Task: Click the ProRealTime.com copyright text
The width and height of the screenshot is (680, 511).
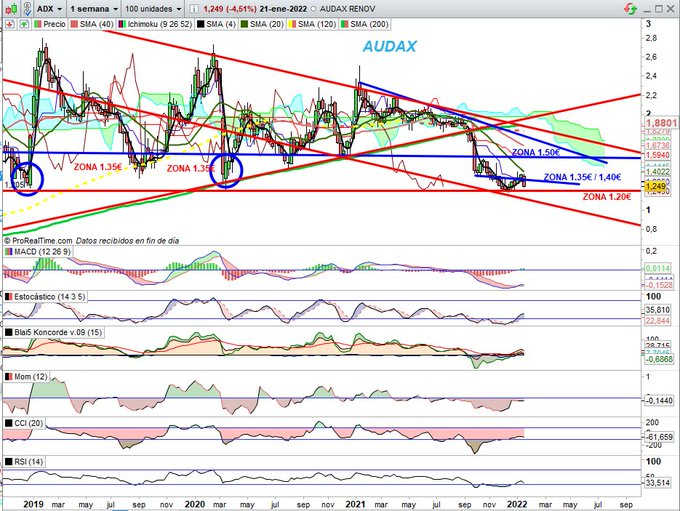Action: pos(38,241)
